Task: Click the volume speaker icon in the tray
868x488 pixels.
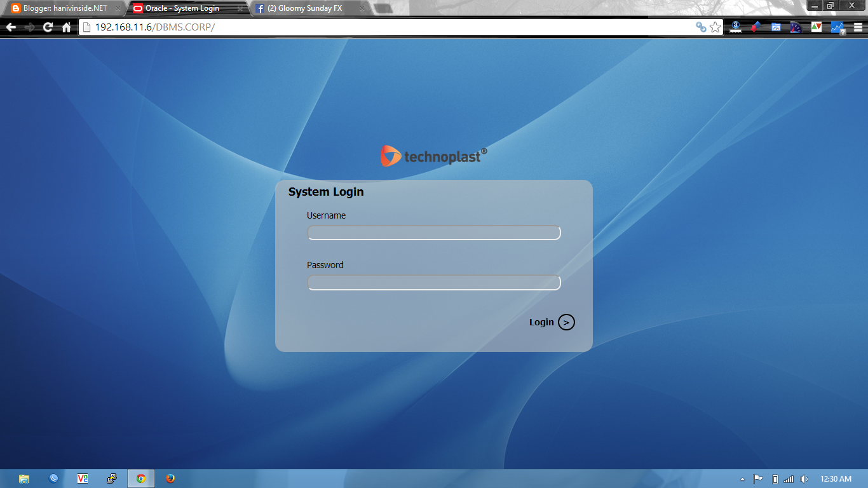Action: pyautogui.click(x=804, y=479)
